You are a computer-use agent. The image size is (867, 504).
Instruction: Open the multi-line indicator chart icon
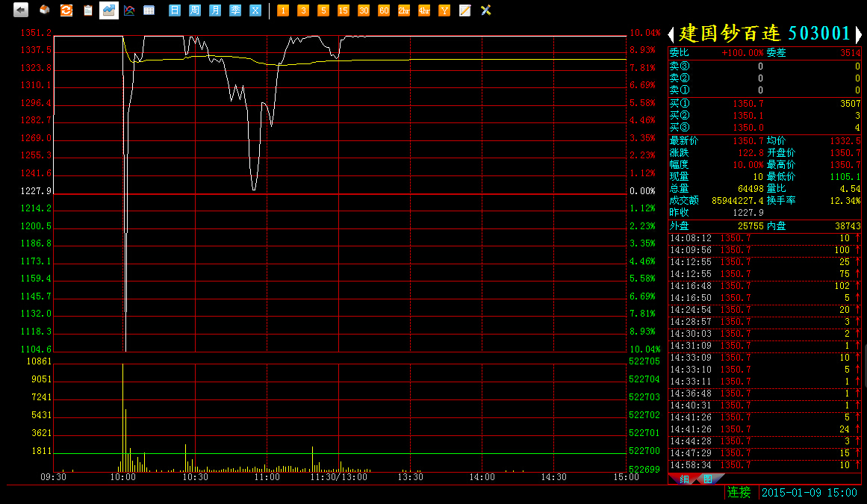click(x=129, y=10)
